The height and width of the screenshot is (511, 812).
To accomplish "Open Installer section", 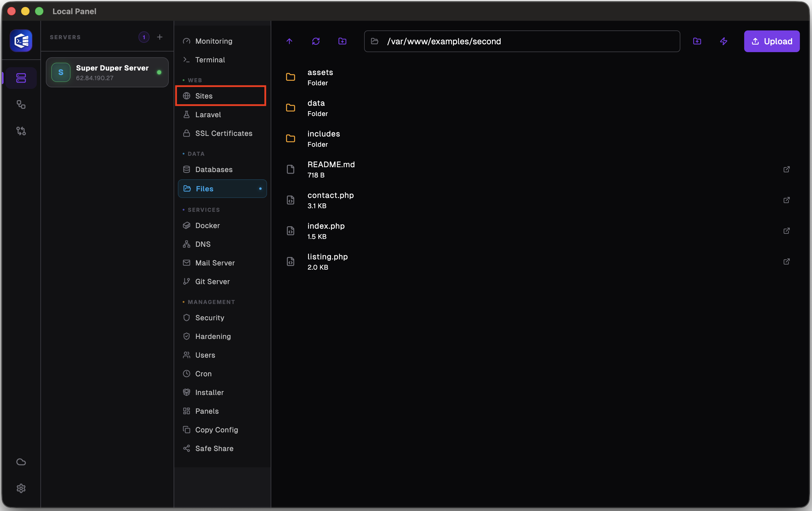I will [222, 392].
